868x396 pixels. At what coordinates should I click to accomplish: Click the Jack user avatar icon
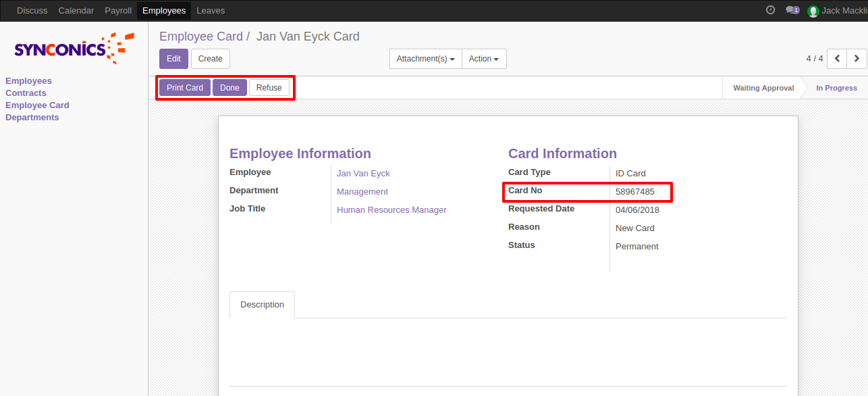813,11
